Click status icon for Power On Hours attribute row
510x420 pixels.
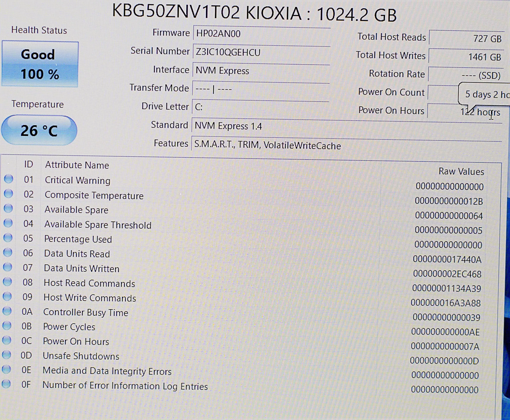[x=7, y=340]
